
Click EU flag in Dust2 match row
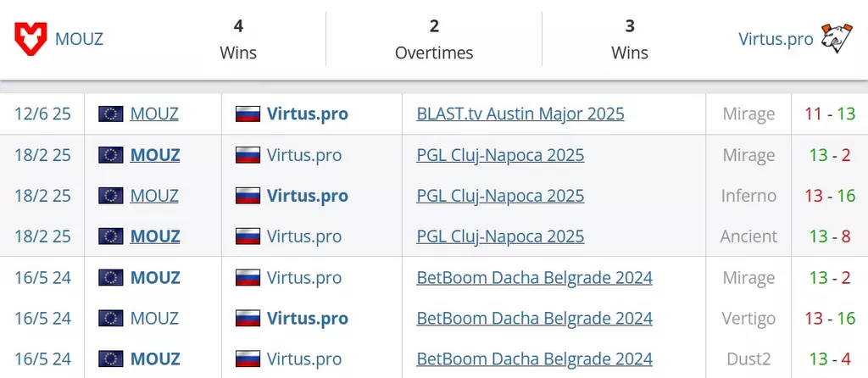(x=111, y=359)
